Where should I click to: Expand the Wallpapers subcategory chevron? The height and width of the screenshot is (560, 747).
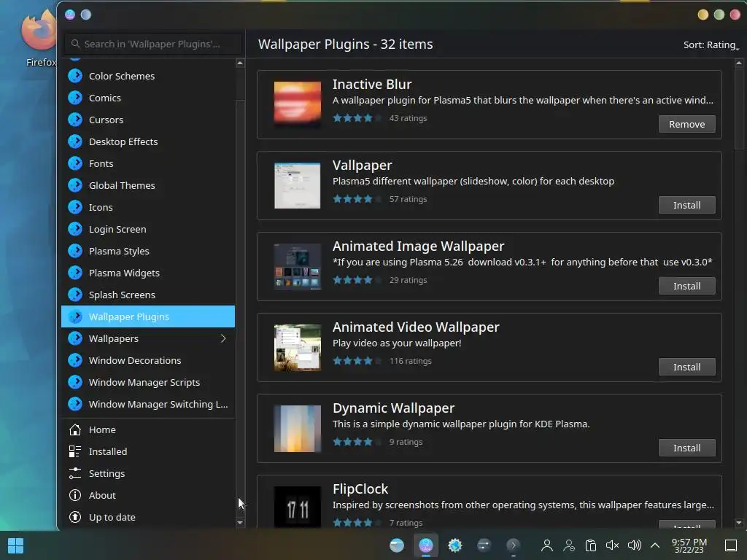pyautogui.click(x=223, y=338)
